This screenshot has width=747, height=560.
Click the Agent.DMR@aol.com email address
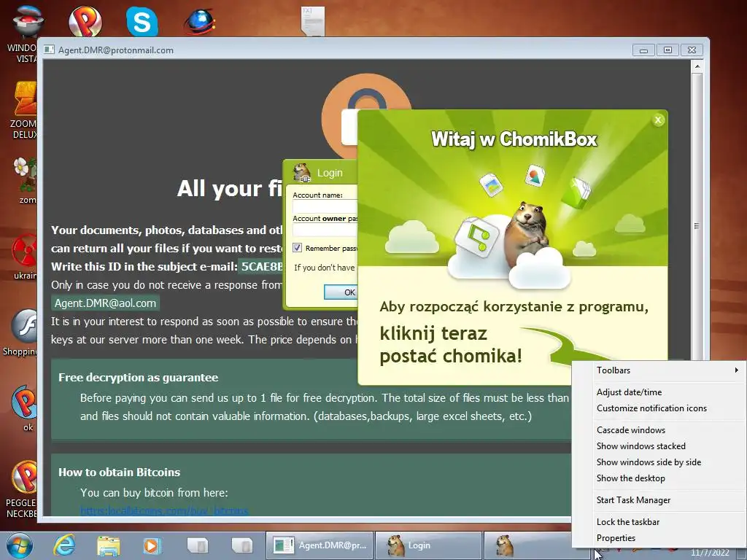(x=105, y=303)
